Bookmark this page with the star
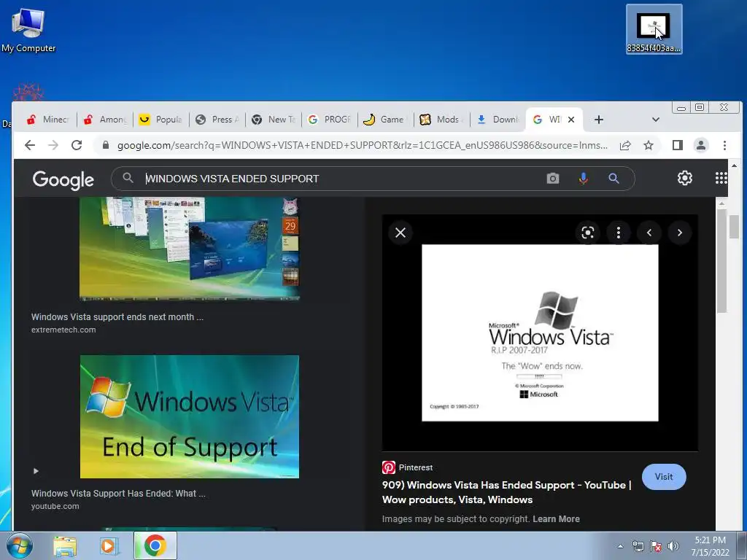The width and height of the screenshot is (747, 560). [x=649, y=145]
